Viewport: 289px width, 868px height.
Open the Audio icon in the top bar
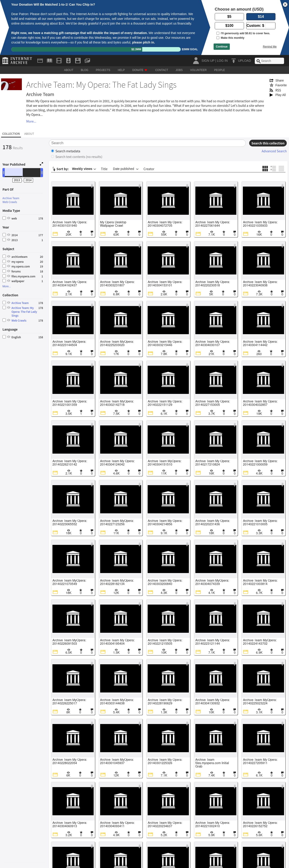pos(68,61)
